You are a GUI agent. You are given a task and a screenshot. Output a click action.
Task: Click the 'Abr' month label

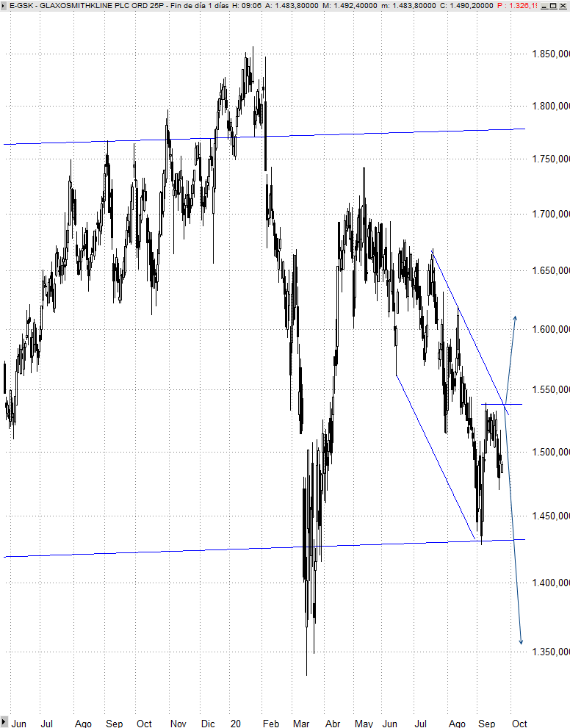point(332,723)
